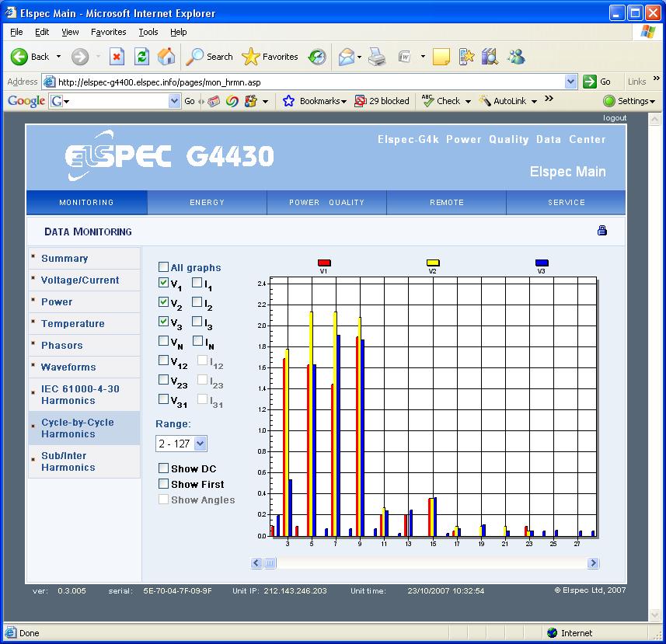Uncheck the V1 voltage checkbox
Image resolution: width=666 pixels, height=644 pixels.
point(163,282)
